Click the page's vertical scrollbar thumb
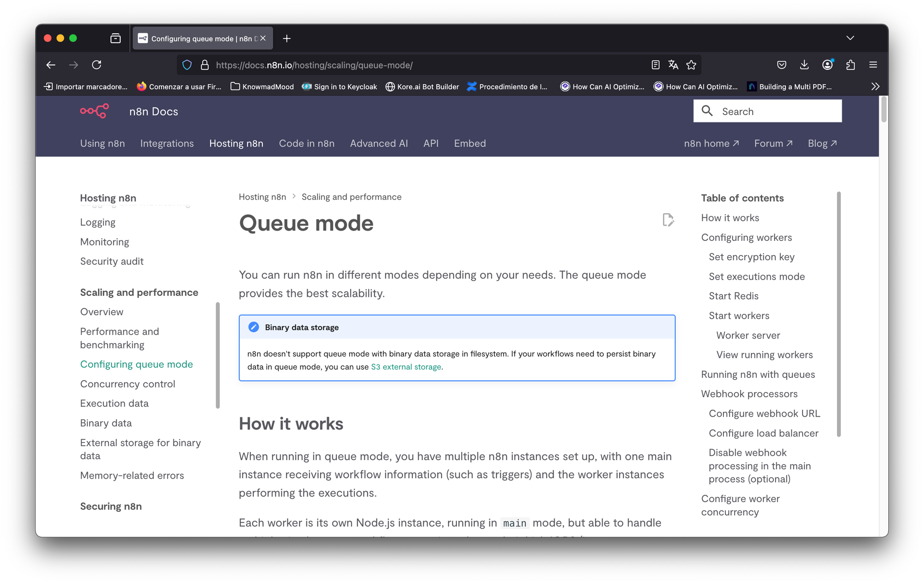 coord(883,109)
